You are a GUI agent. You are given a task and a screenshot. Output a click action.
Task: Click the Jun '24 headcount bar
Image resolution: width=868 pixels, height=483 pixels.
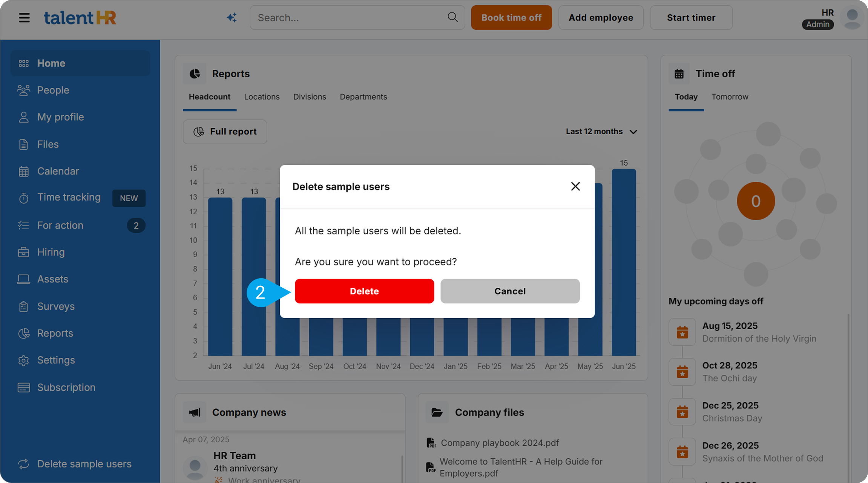tap(220, 276)
